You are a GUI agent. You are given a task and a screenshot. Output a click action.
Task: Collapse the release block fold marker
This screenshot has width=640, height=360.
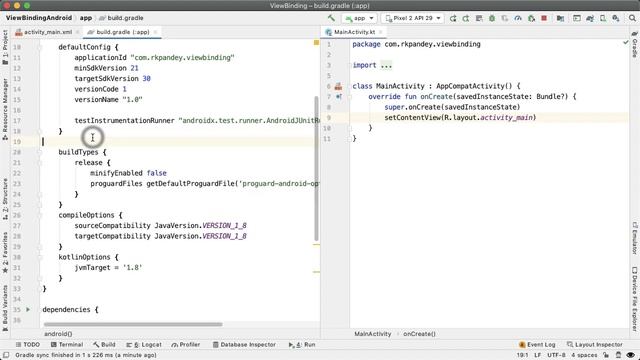click(x=40, y=163)
